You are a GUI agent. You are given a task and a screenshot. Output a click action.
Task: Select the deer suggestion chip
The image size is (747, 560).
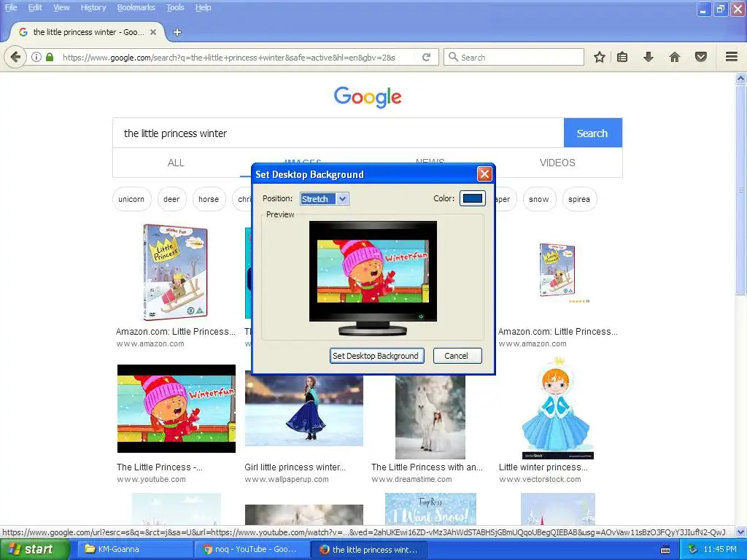171,199
